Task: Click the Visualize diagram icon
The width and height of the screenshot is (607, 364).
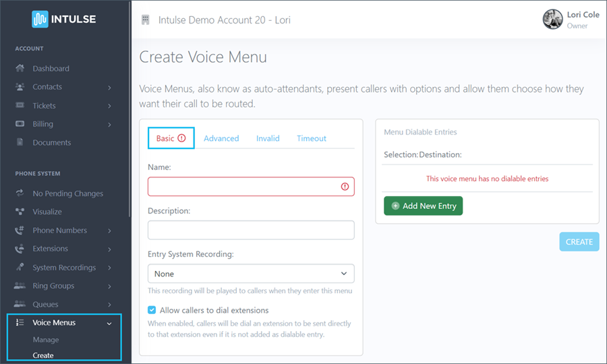Action: pos(20,212)
